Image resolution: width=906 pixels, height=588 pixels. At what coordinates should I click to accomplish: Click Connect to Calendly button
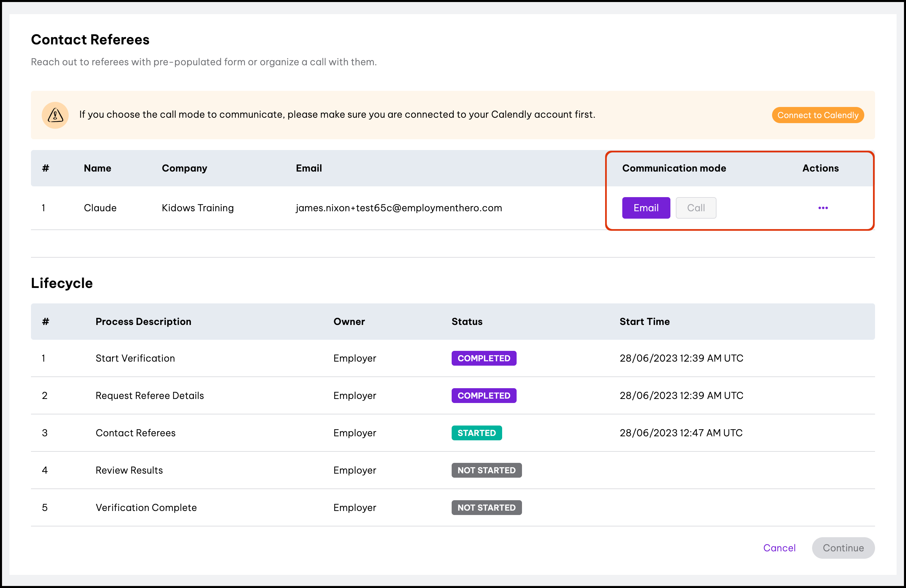(817, 115)
